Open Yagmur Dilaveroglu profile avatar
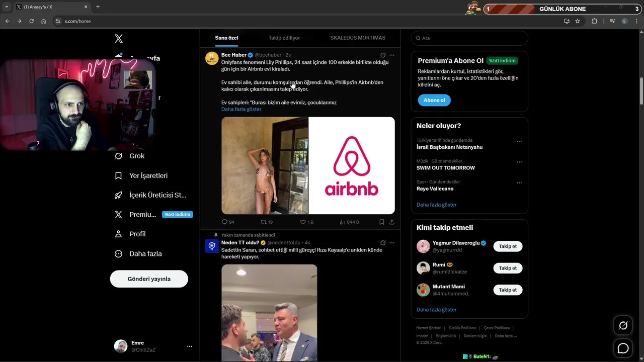644x362 pixels. point(423,246)
